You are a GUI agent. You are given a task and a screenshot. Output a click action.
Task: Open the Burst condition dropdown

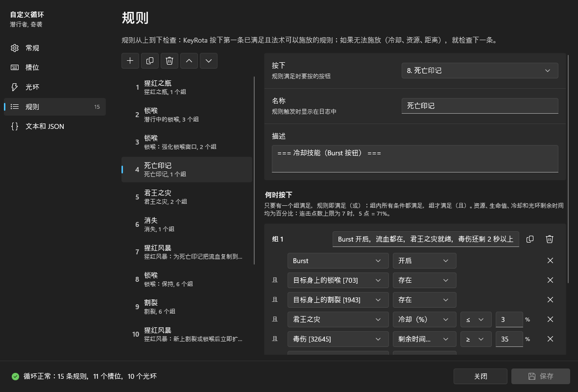(x=338, y=261)
